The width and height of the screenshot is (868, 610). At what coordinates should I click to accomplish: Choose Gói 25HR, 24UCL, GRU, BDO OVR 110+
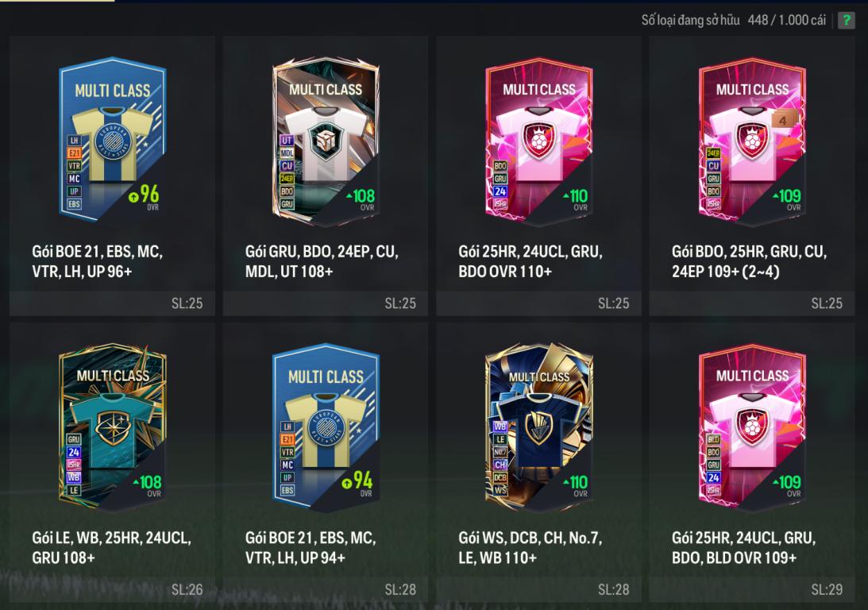click(530, 261)
